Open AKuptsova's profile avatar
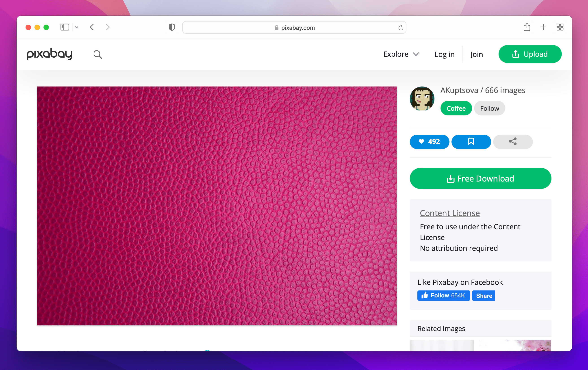 pyautogui.click(x=422, y=99)
